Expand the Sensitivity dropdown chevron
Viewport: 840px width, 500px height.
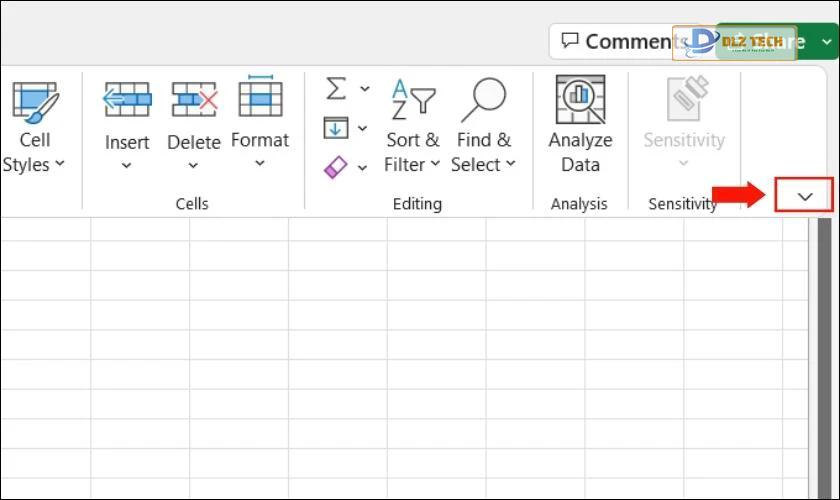pos(684,163)
